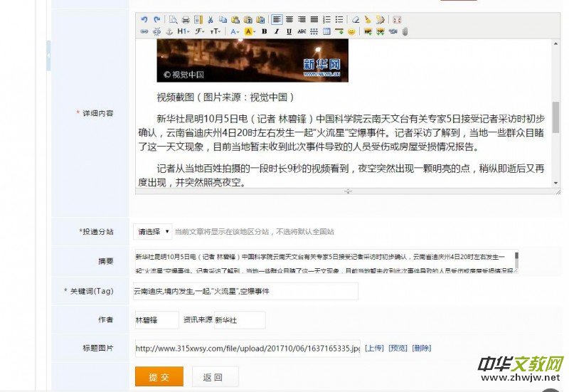Click the print icon in editor toolbar
Image resolution: width=569 pixels, height=392 pixels.
coord(186,19)
